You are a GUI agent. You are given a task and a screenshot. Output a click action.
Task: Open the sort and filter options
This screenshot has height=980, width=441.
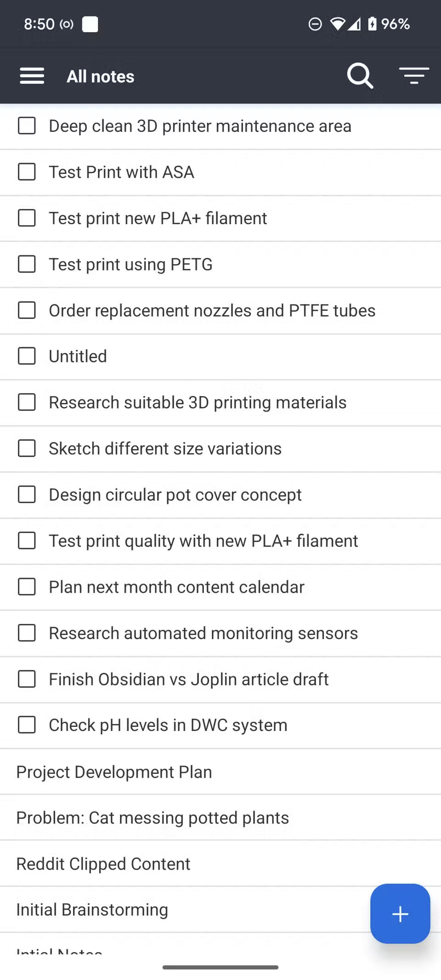[414, 75]
